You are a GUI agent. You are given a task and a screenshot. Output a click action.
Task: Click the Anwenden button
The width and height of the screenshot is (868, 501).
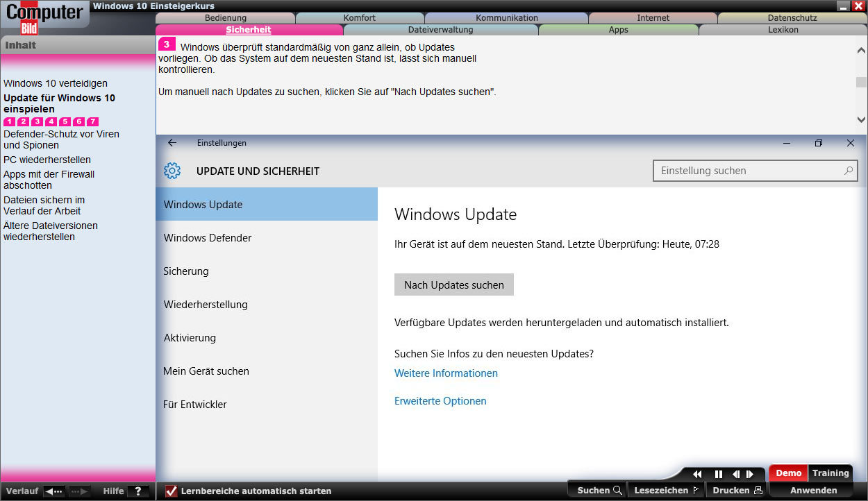(813, 491)
